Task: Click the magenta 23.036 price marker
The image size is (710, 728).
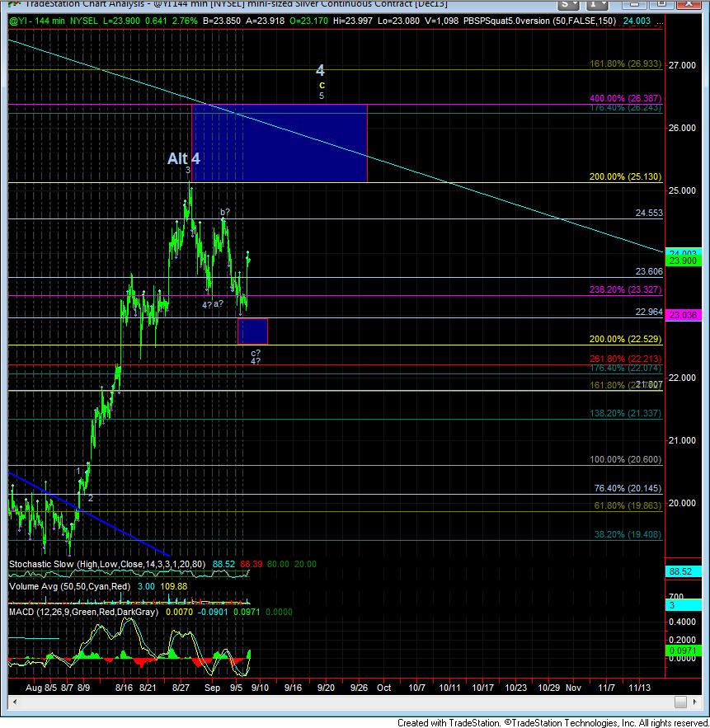Action: tap(683, 315)
